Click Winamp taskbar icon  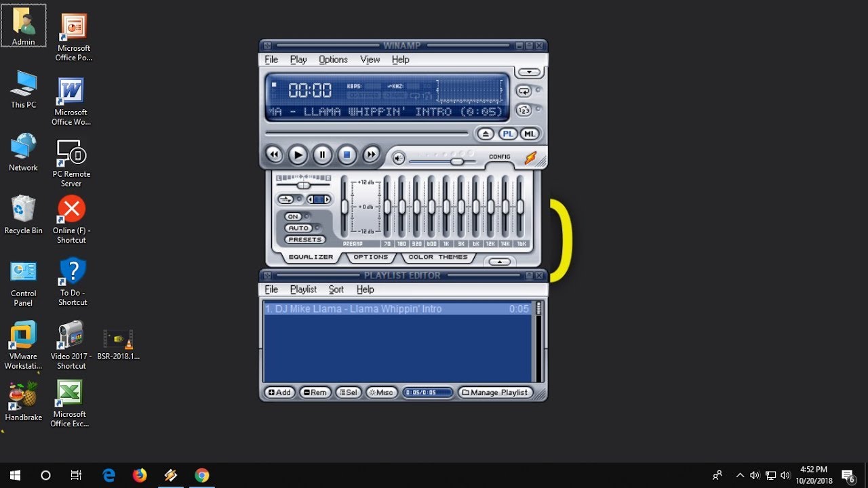(x=170, y=475)
